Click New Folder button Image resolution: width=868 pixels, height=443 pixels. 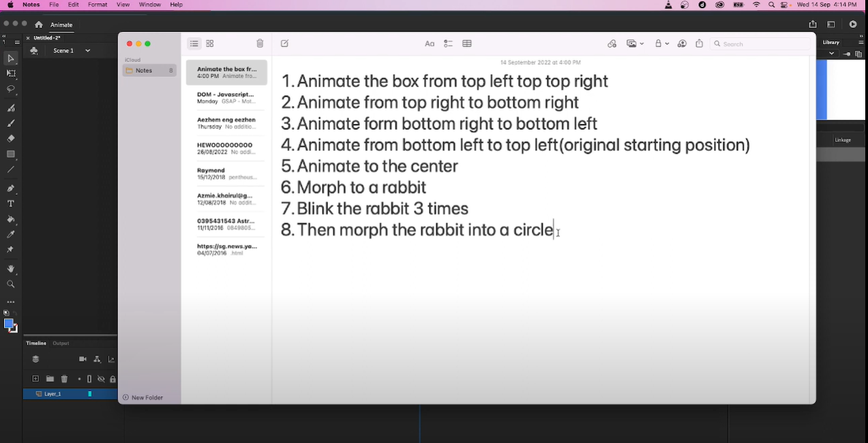pos(143,397)
